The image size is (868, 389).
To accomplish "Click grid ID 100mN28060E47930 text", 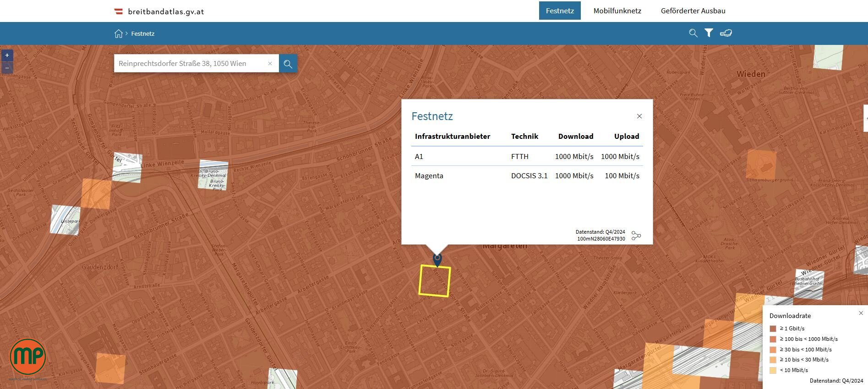I will click(x=601, y=239).
